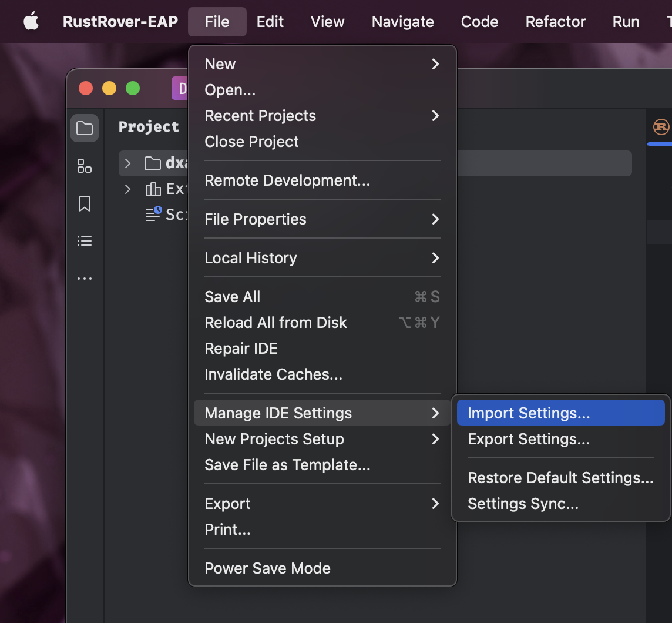Choose Export Settings... option
Image resolution: width=672 pixels, height=623 pixels.
[x=529, y=439]
